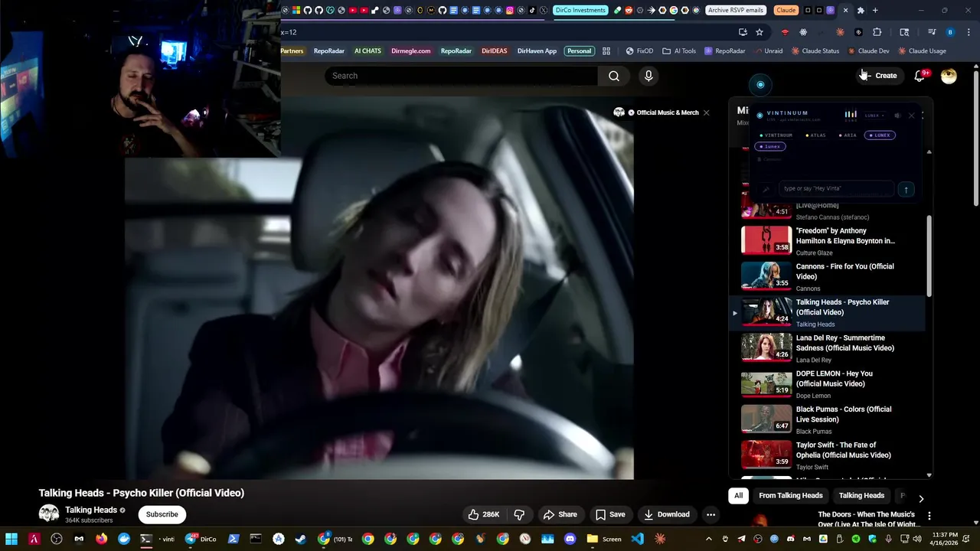Select From Talking Heads filter chip
This screenshot has height=551, width=980.
[x=790, y=496]
